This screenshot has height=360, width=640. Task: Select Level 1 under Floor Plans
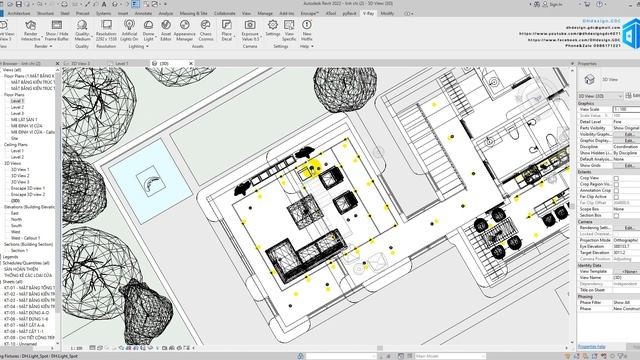pyautogui.click(x=17, y=101)
